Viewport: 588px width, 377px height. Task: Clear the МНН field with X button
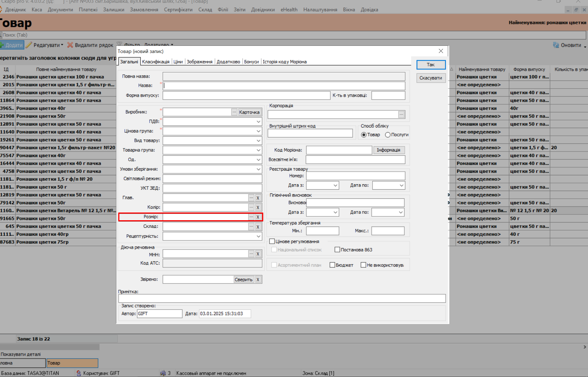point(258,254)
